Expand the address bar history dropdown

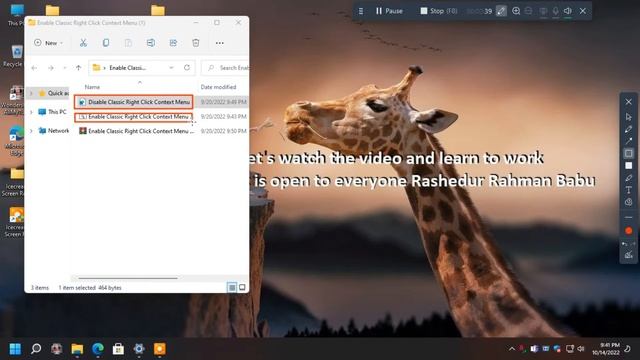(171, 68)
